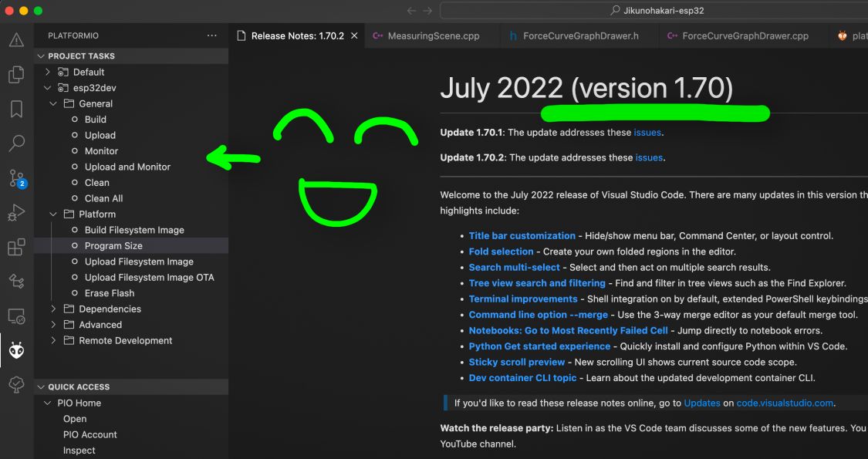
Task: Collapse the esp32dev environment
Action: [48, 87]
